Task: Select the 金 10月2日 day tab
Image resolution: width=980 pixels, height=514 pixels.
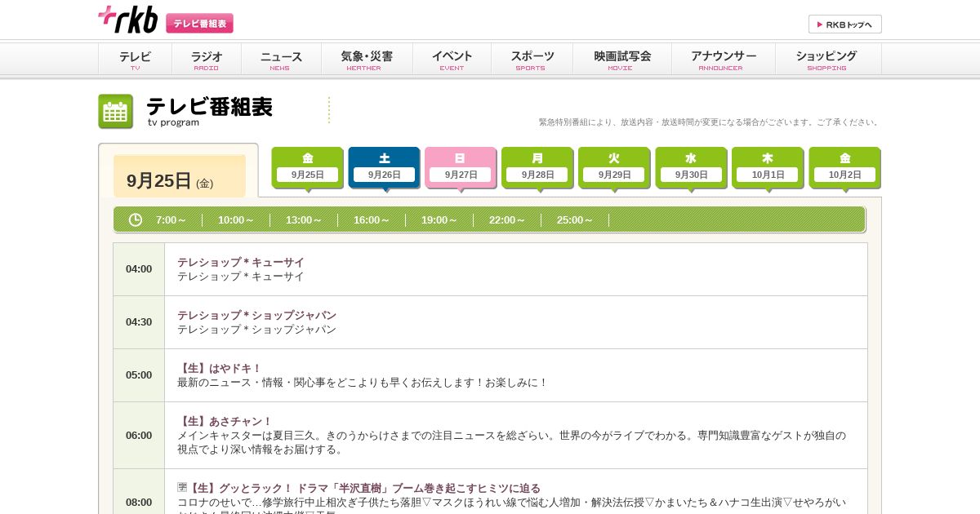Action: [844, 168]
